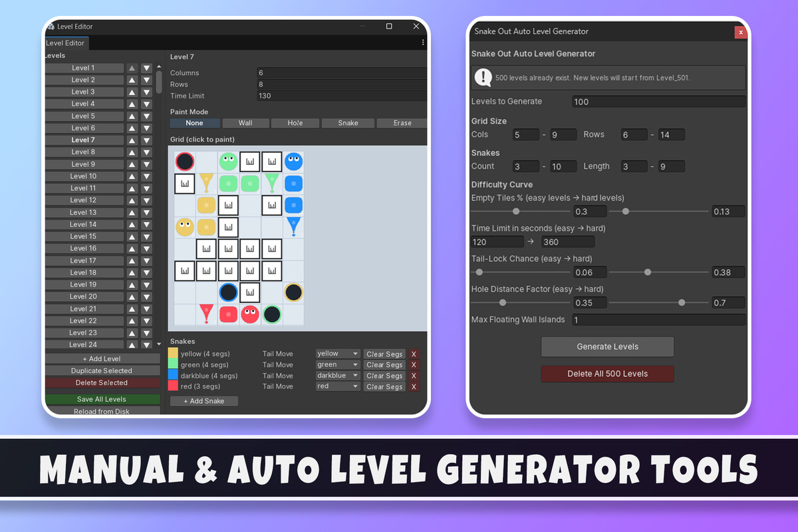Switch to the Level Editor tab
798x532 pixels.
pos(66,43)
